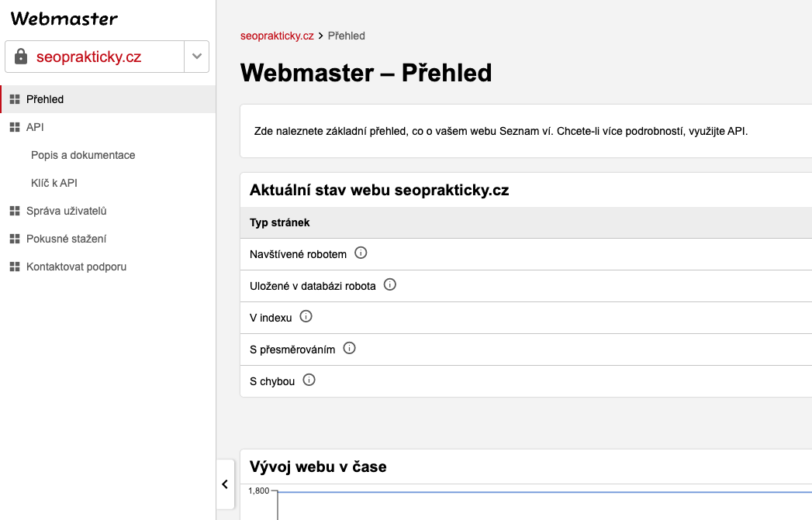This screenshot has height=520, width=812.
Task: Click the grid icon next to Kontaktovat podporu
Action: [x=15, y=267]
